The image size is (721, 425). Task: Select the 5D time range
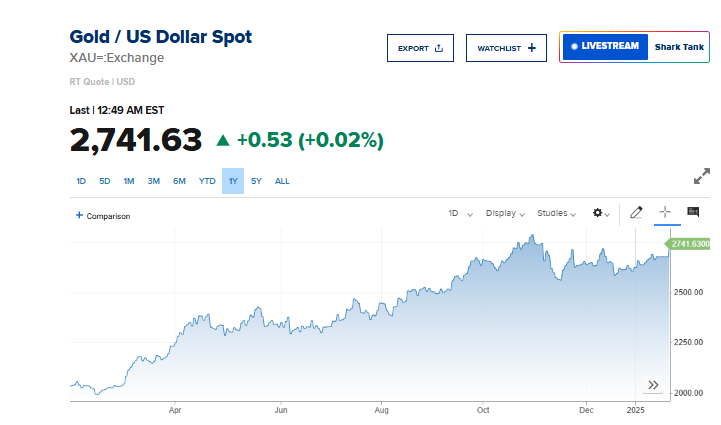(x=104, y=181)
